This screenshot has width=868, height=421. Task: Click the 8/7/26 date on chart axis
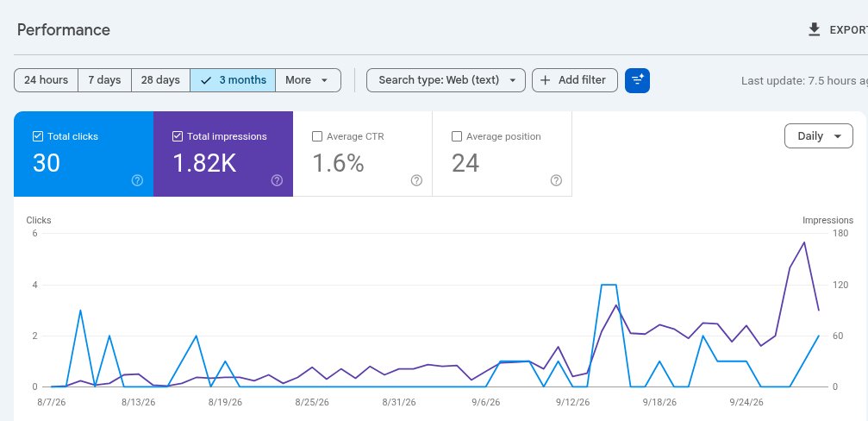pyautogui.click(x=52, y=402)
